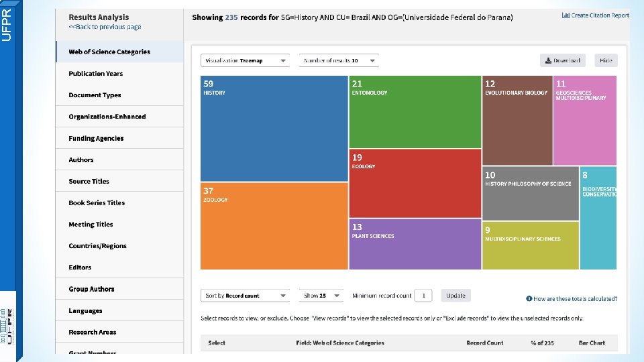This screenshot has height=362, width=644.
Task: Expand the Sort by Record count dropdown
Action: pos(246,296)
